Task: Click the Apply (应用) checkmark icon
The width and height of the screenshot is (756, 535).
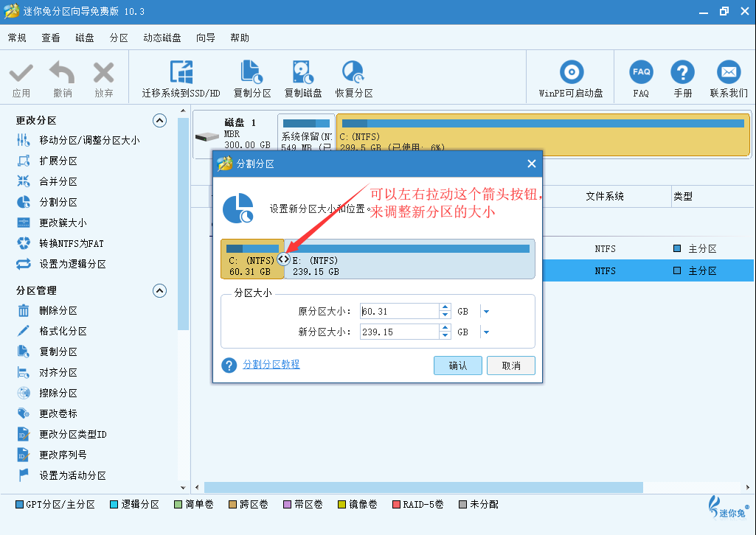Action: [x=21, y=74]
